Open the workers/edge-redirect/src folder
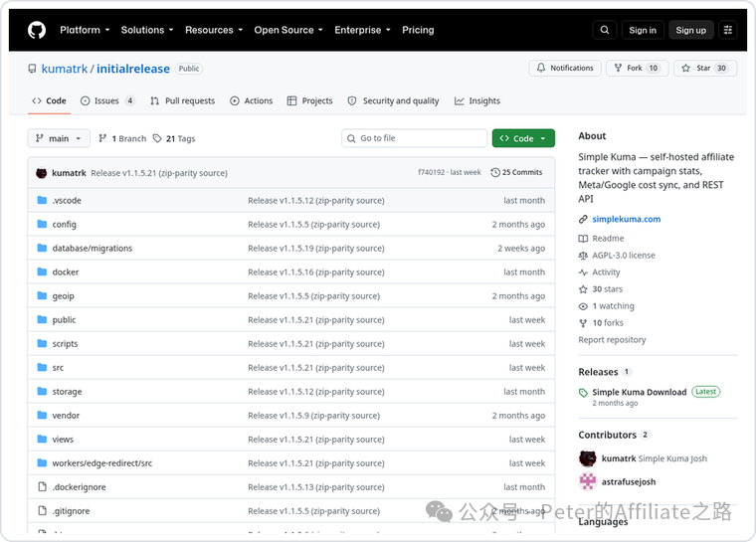The height and width of the screenshot is (542, 756). [102, 462]
